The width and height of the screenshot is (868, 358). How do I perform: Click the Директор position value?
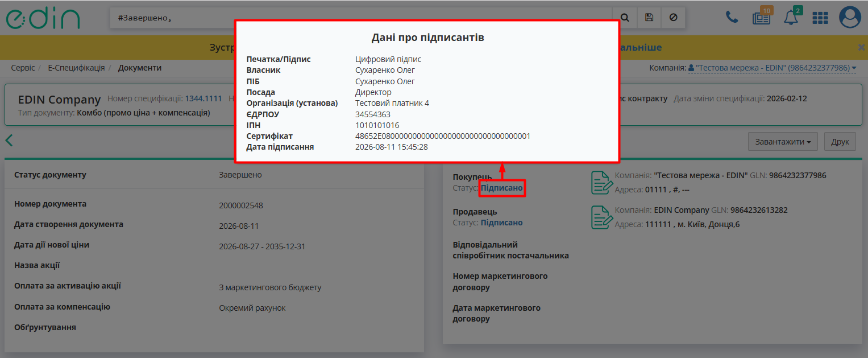pyautogui.click(x=373, y=92)
